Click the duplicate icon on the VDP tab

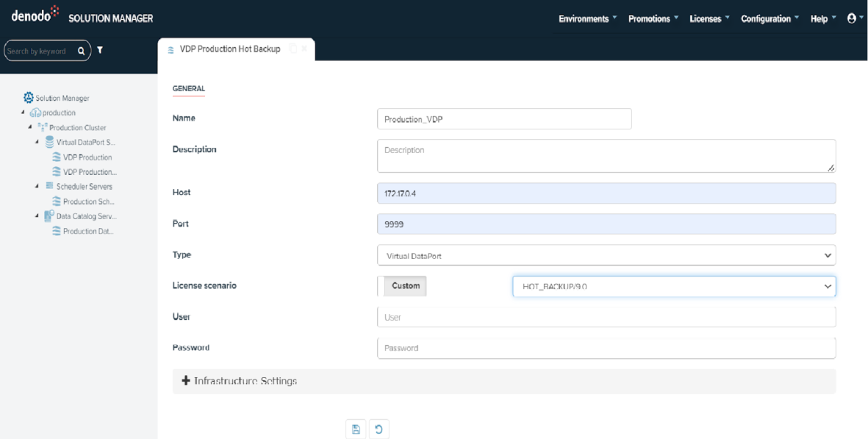(293, 49)
